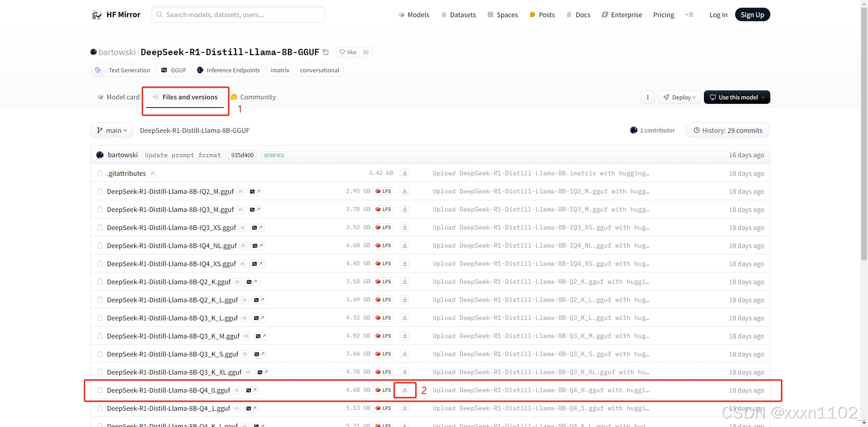Viewport: 868px width, 427px height.
Task: Click the search models input field
Action: (x=238, y=14)
